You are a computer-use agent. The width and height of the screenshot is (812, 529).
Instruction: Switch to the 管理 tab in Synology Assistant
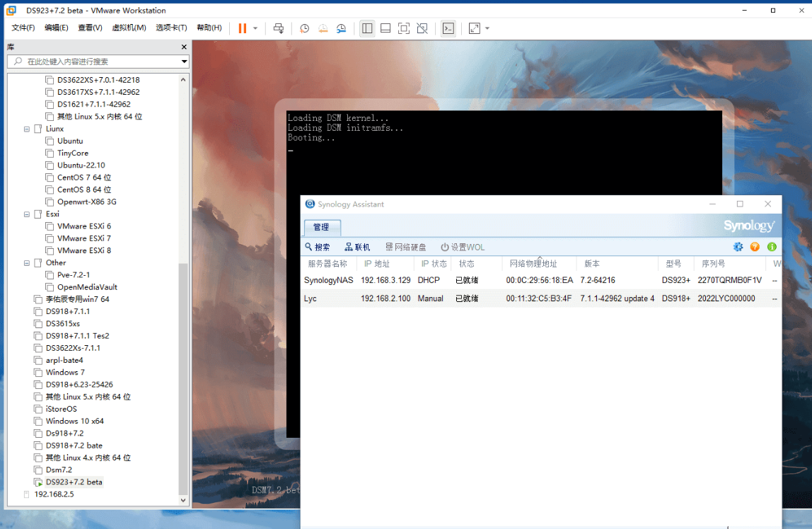coord(322,228)
